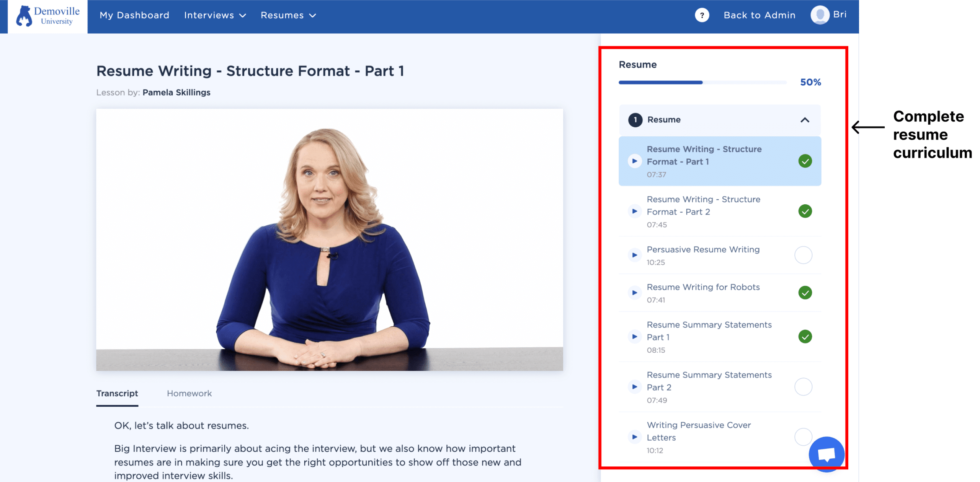Screen dimensions: 980x482
Task: Click the play icon for Resume Writing for Robots
Action: (633, 292)
